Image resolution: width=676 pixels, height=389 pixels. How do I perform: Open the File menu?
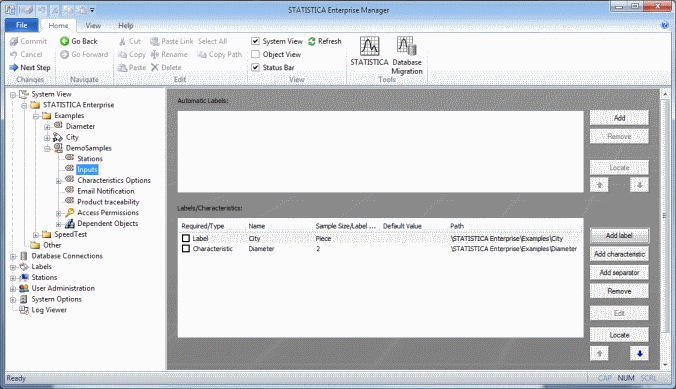pos(22,25)
